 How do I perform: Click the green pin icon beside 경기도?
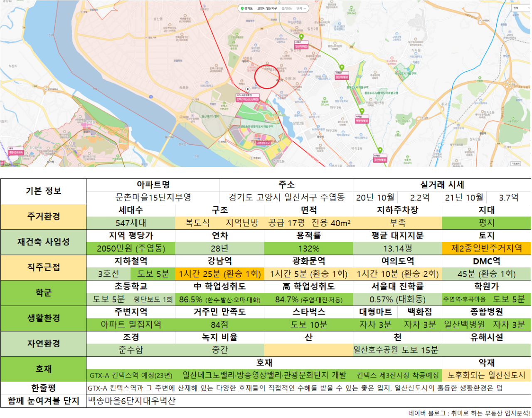[x=242, y=8]
